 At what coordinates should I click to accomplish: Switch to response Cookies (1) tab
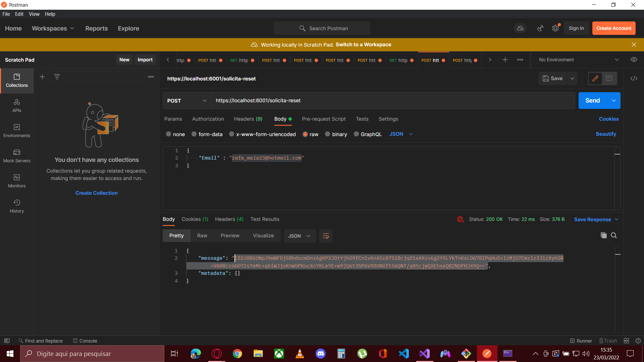(195, 219)
